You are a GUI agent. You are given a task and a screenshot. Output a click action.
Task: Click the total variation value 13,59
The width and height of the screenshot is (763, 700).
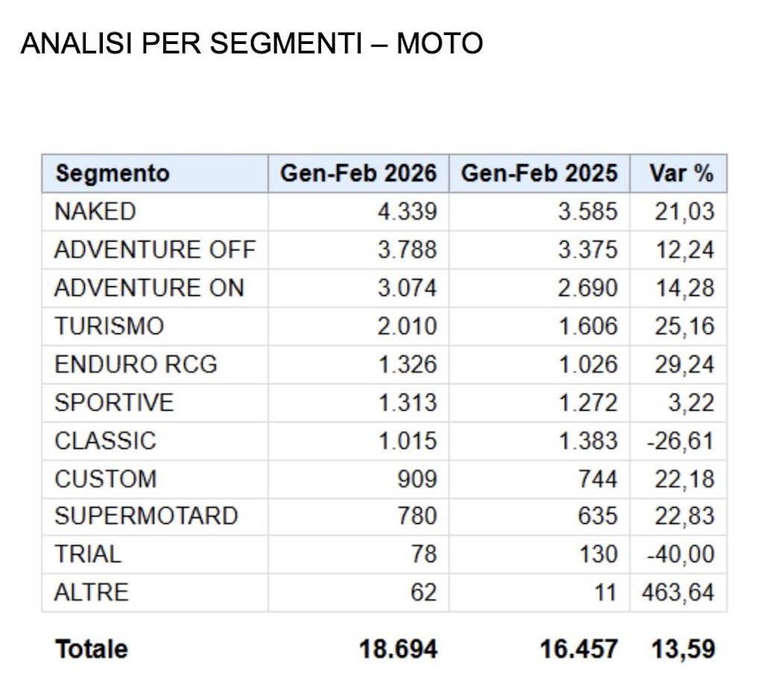coord(683,649)
